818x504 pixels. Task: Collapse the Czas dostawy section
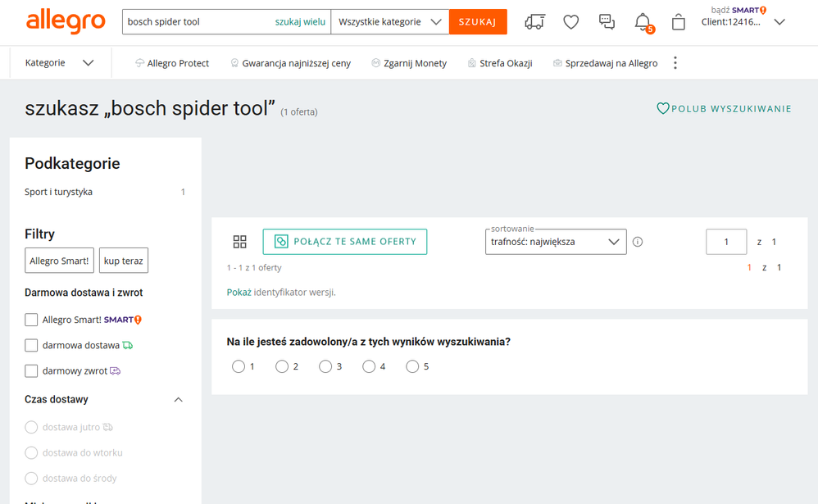pos(179,400)
